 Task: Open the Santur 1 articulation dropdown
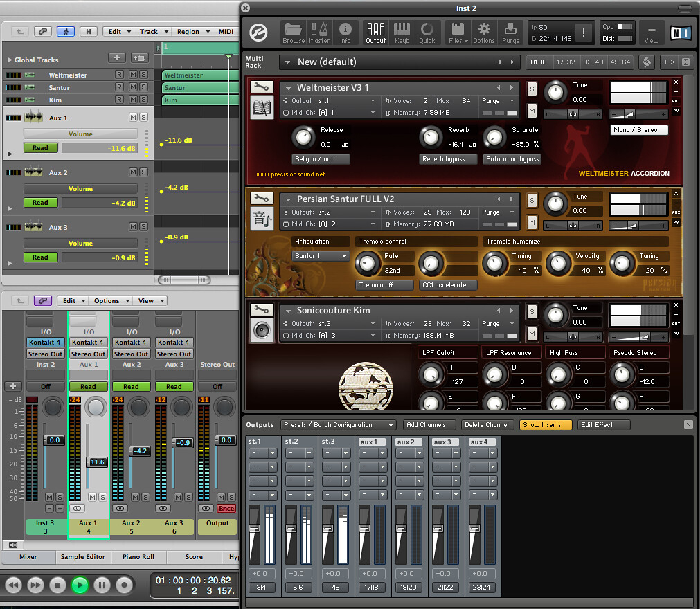point(321,256)
